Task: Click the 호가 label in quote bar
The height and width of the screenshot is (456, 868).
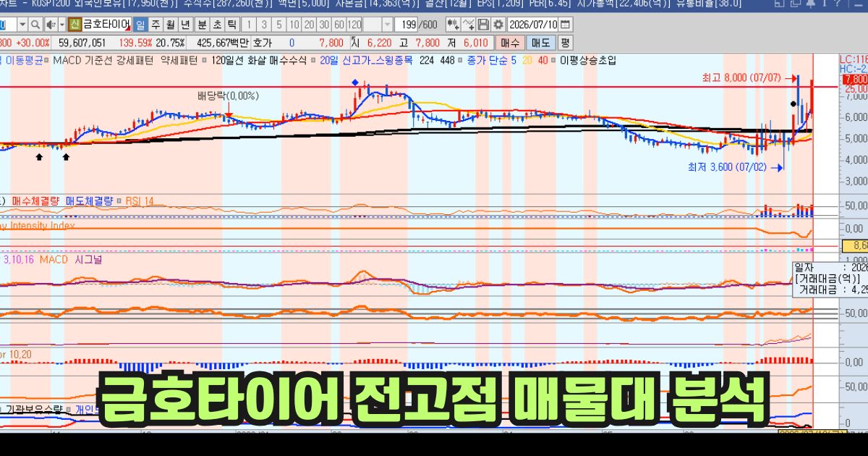Action: pos(263,43)
